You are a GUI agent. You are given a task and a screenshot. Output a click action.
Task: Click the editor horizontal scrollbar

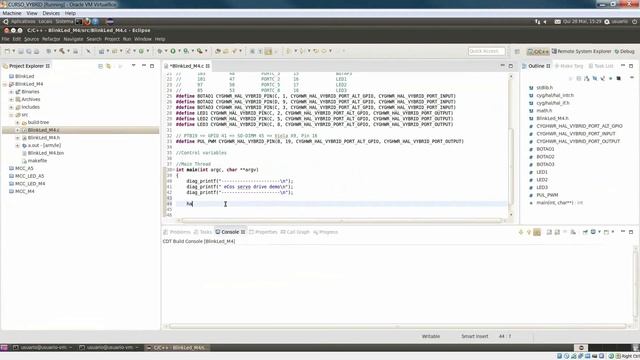[x=341, y=220]
